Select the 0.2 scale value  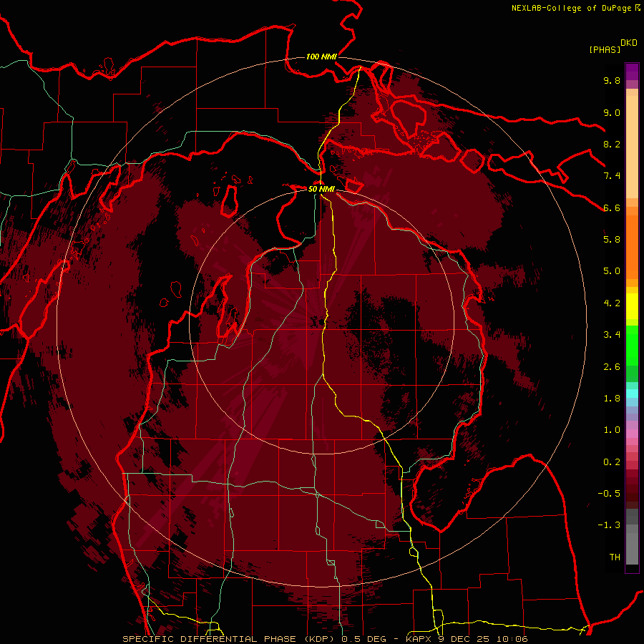[612, 462]
